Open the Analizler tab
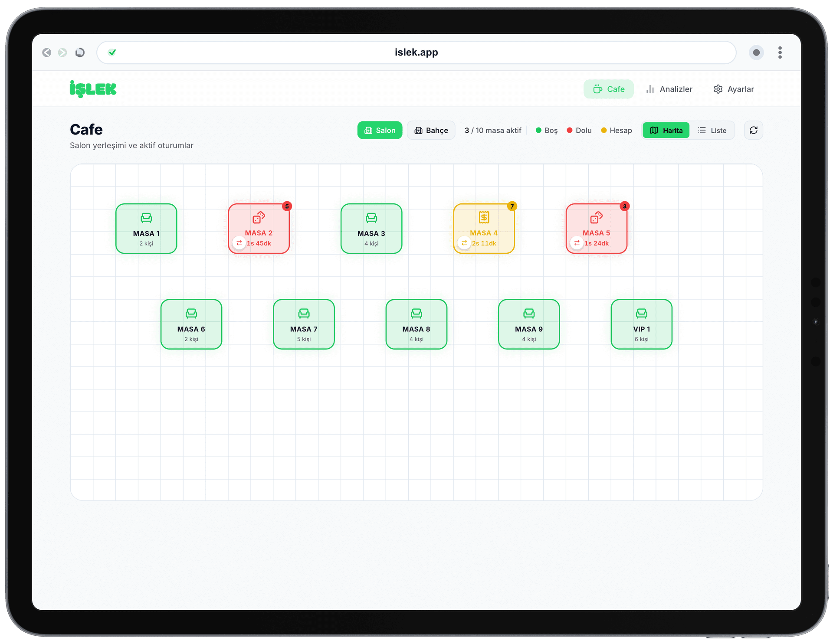Screen dimensions: 833x644 (669, 89)
